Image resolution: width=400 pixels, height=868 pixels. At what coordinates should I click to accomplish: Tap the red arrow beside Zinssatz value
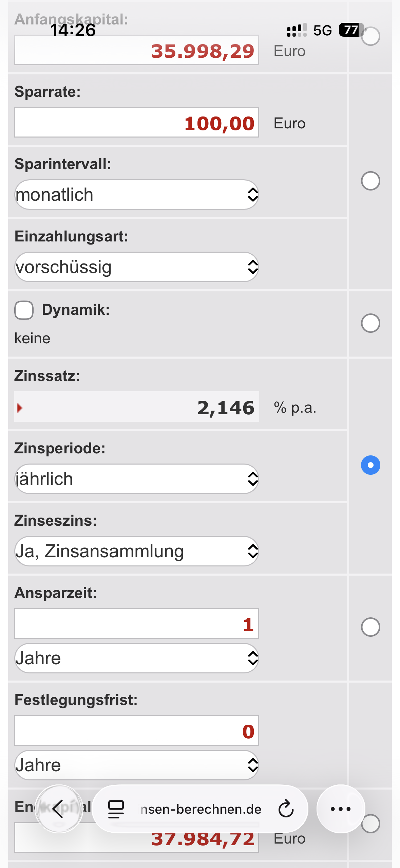[x=20, y=408]
